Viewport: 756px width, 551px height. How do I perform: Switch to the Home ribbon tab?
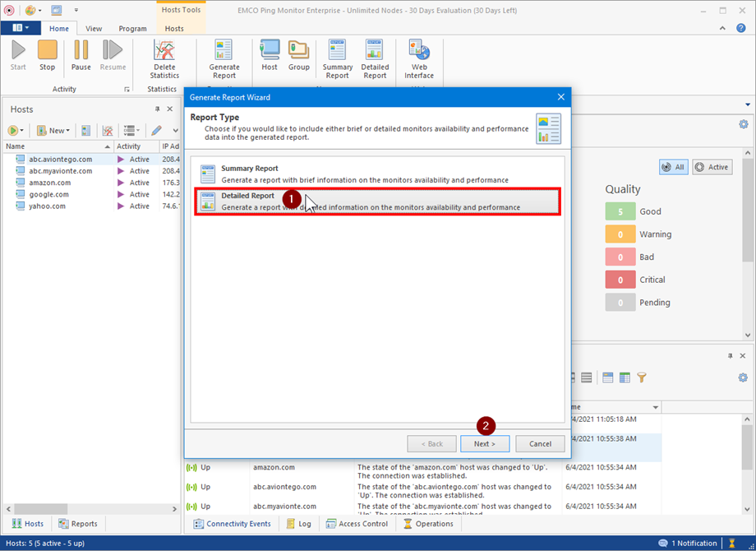coord(59,29)
